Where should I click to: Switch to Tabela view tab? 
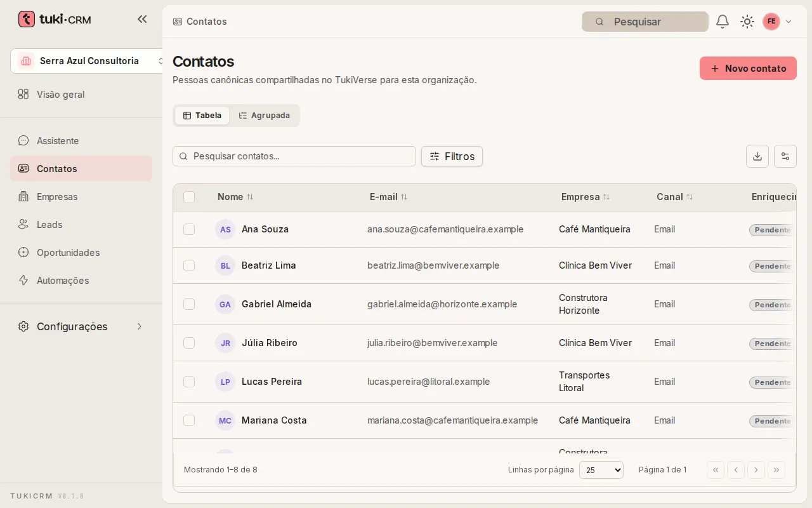click(x=202, y=116)
